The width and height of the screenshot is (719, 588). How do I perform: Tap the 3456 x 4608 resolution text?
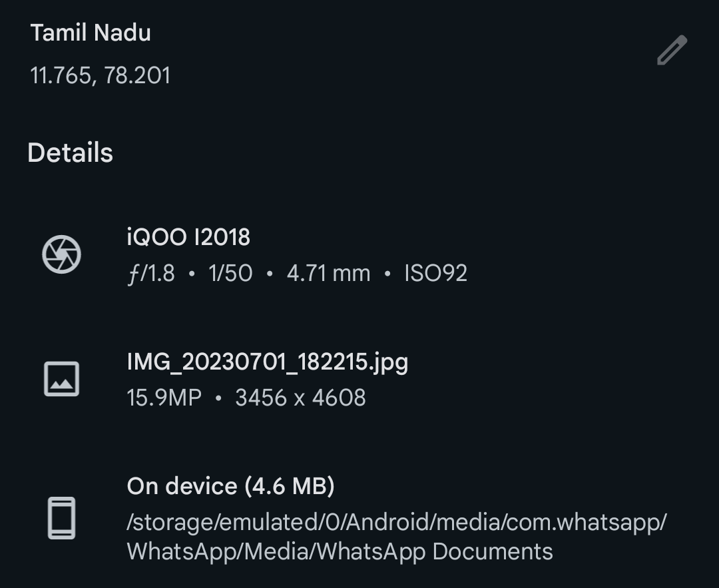click(300, 398)
